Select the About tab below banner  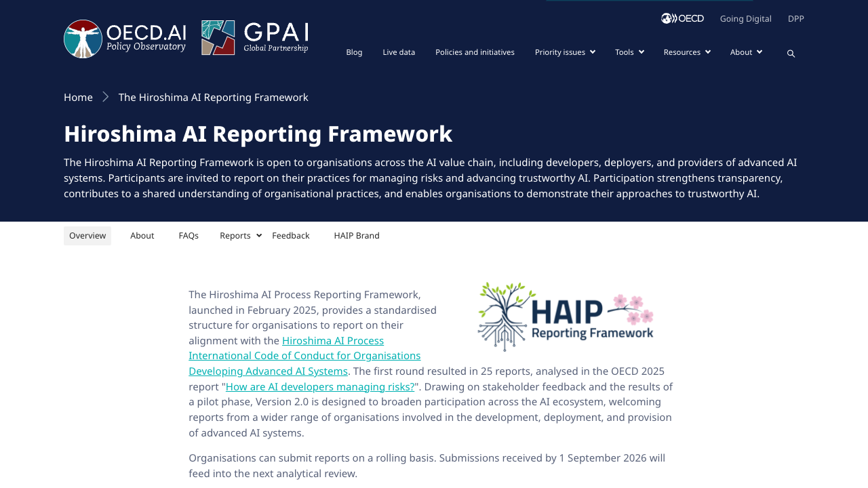(142, 236)
